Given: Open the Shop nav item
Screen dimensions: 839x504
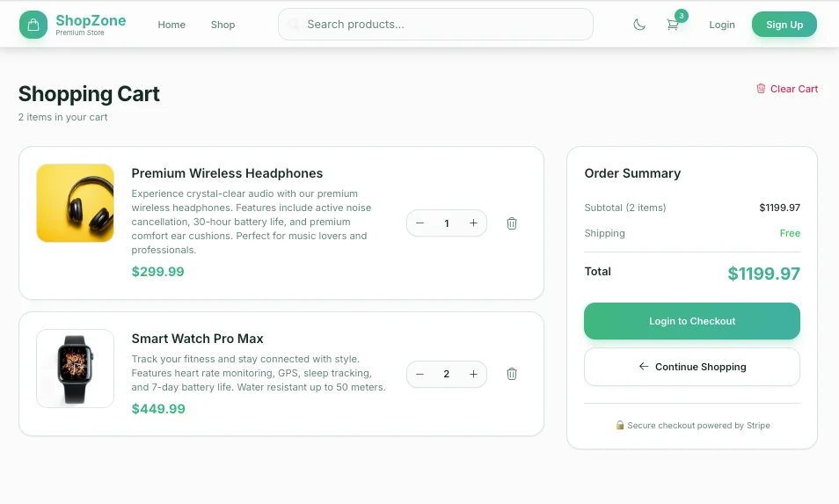Looking at the screenshot, I should coord(223,25).
